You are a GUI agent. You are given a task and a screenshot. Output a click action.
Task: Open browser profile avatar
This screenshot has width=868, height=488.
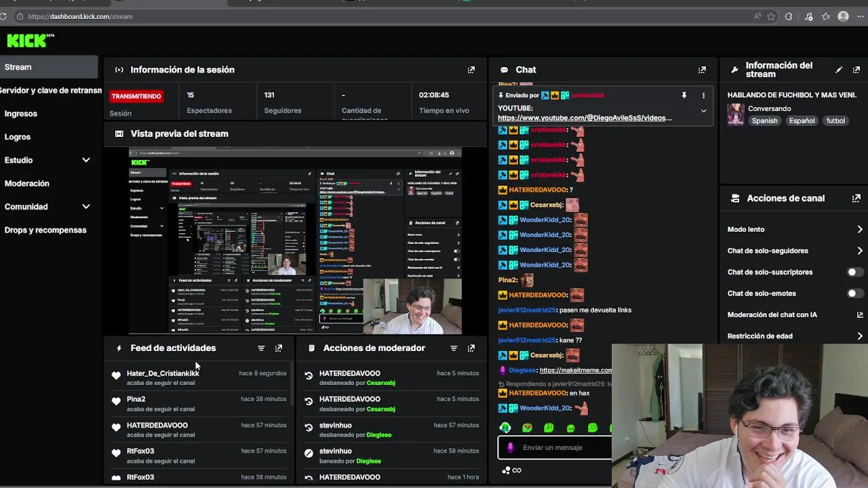click(843, 16)
